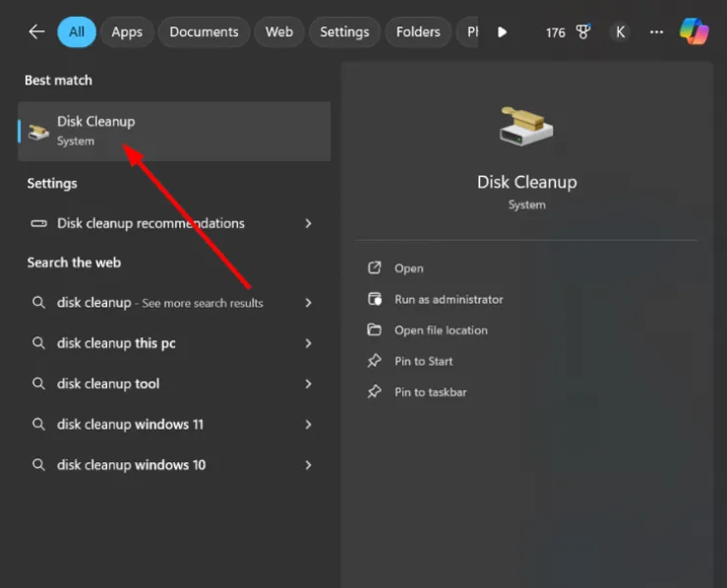Open the K account profile icon
This screenshot has height=588, width=727.
[x=620, y=32]
